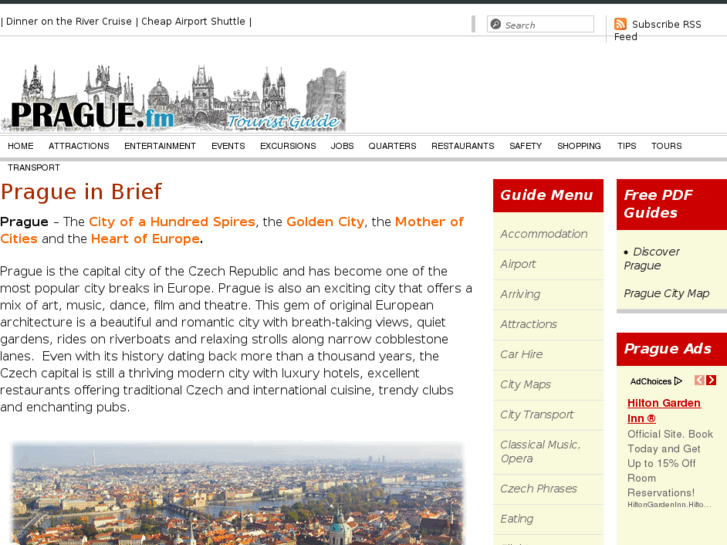Click the Prague panorama photo
Image resolution: width=727 pixels, height=545 pixels.
click(x=237, y=493)
